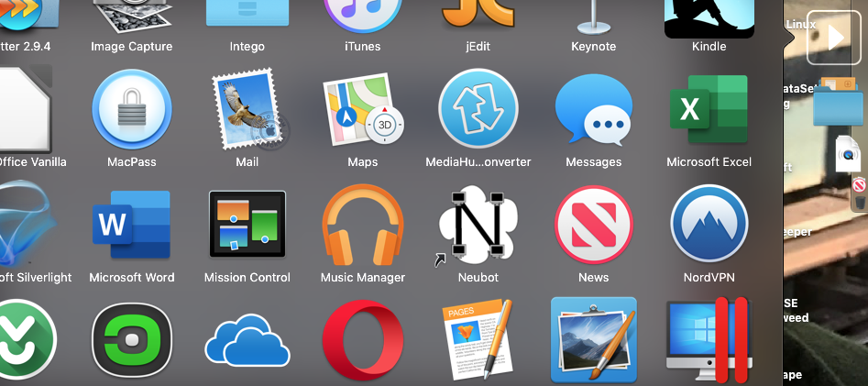Launch the green rounded-square O app icon
868x386 pixels.
pos(132,339)
